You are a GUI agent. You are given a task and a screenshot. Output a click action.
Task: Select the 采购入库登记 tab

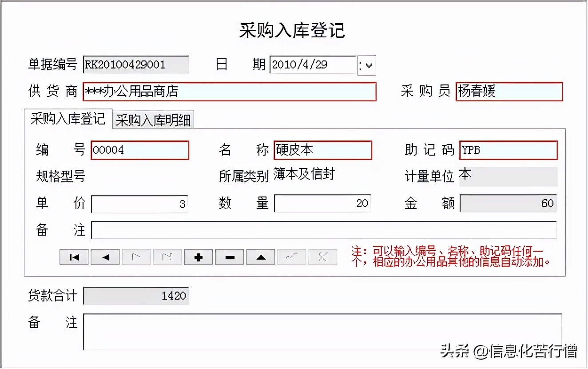point(67,120)
